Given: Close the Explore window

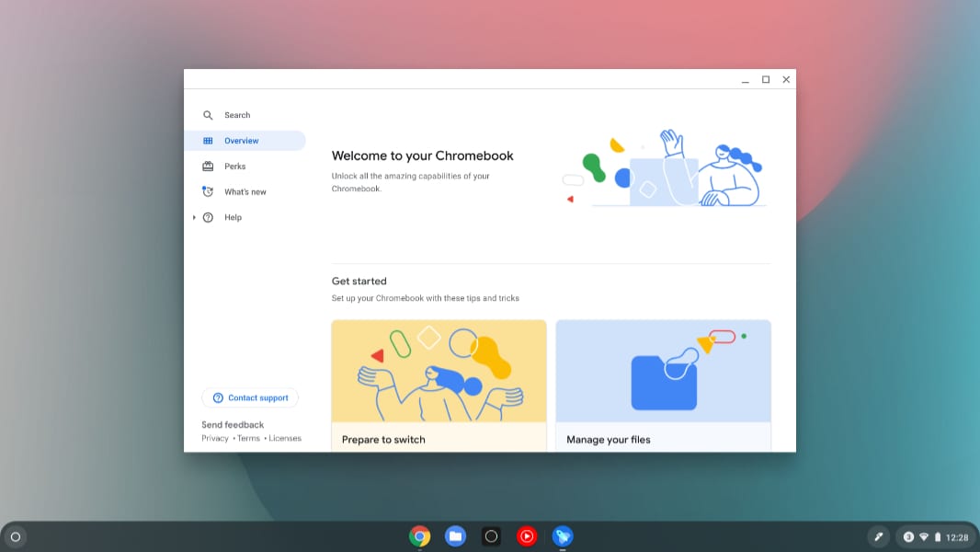Looking at the screenshot, I should [x=786, y=79].
